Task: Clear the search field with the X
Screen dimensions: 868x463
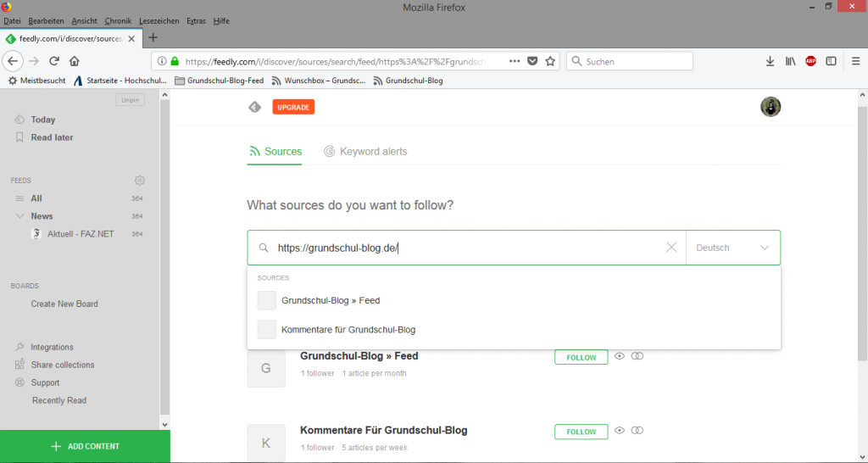Action: coord(671,247)
